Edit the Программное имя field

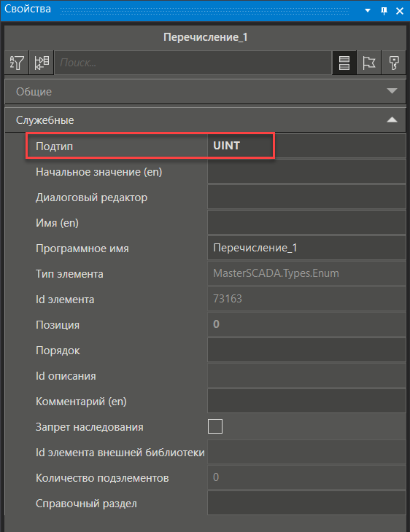[306, 248]
